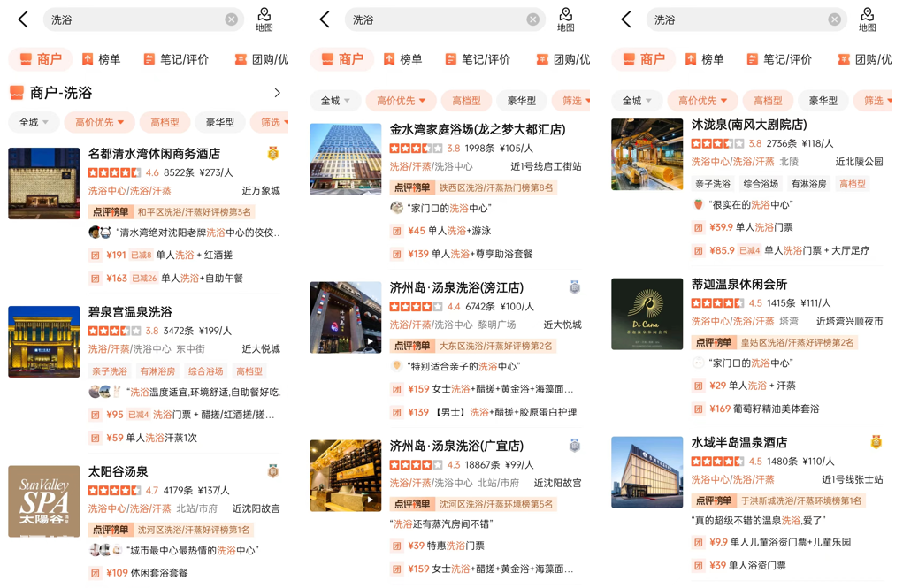Viewport: 903px width, 588px height.
Task: Toggle 高档型 filter chip on 沐泷泉 screen
Action: point(768,101)
